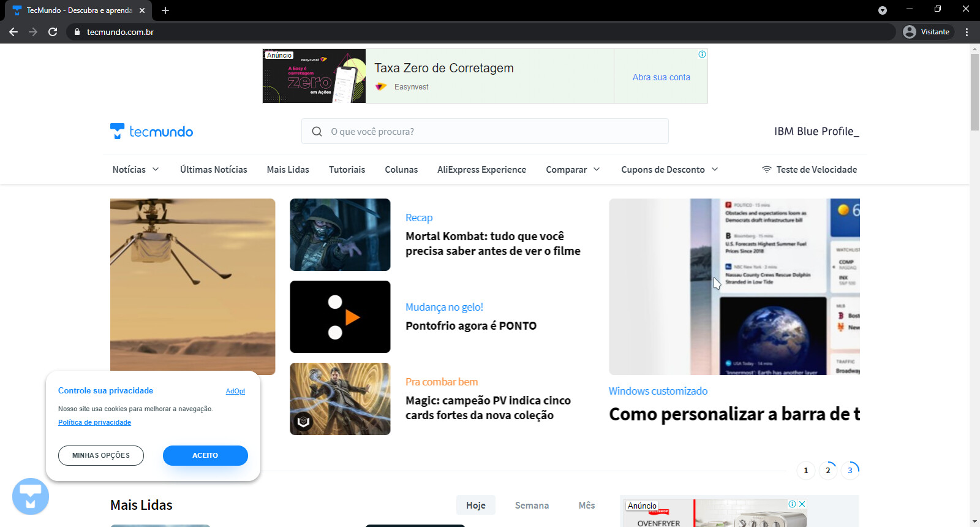Image resolution: width=980 pixels, height=527 pixels.
Task: Click the ACEITO cookie button
Action: (x=205, y=455)
